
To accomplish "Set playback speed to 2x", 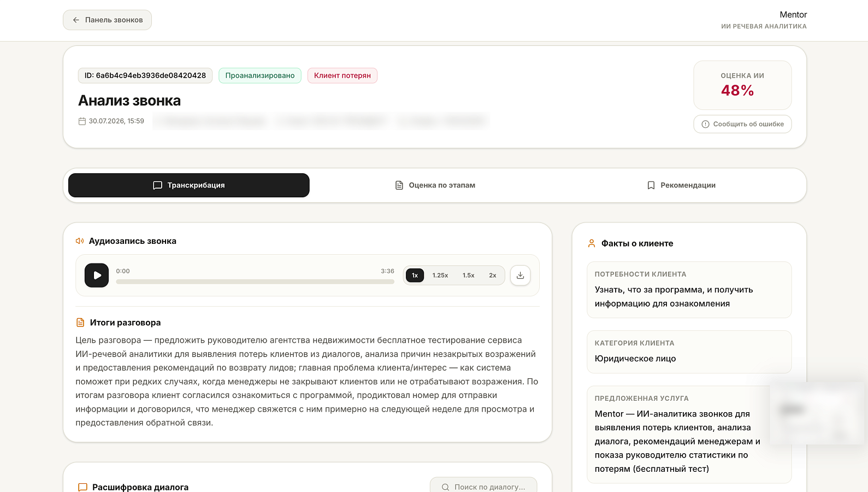I will (x=493, y=276).
